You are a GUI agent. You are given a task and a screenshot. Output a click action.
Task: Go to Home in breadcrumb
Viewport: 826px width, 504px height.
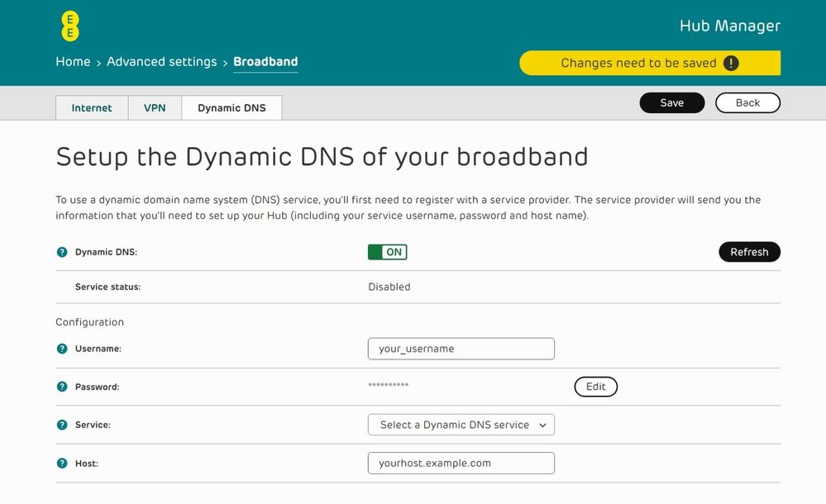tap(73, 62)
